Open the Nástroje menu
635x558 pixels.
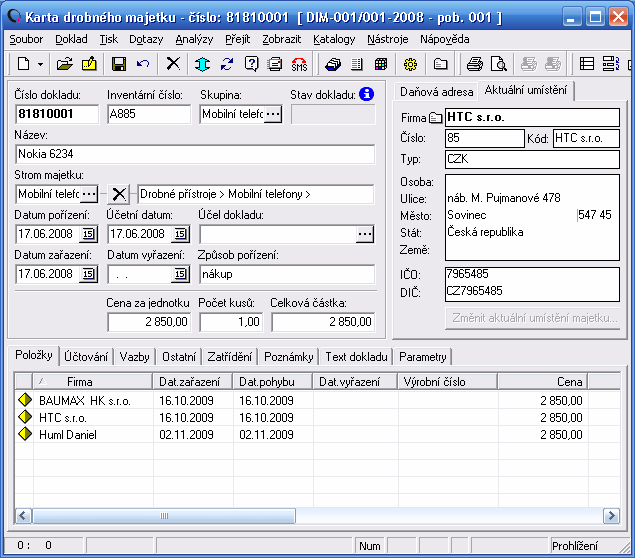[x=388, y=39]
